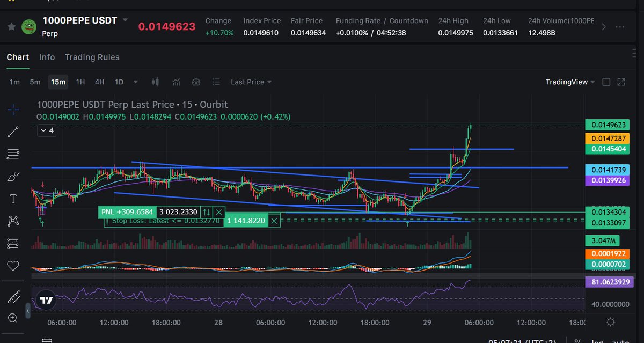
Task: Open the indicators icon
Action: pos(176,82)
